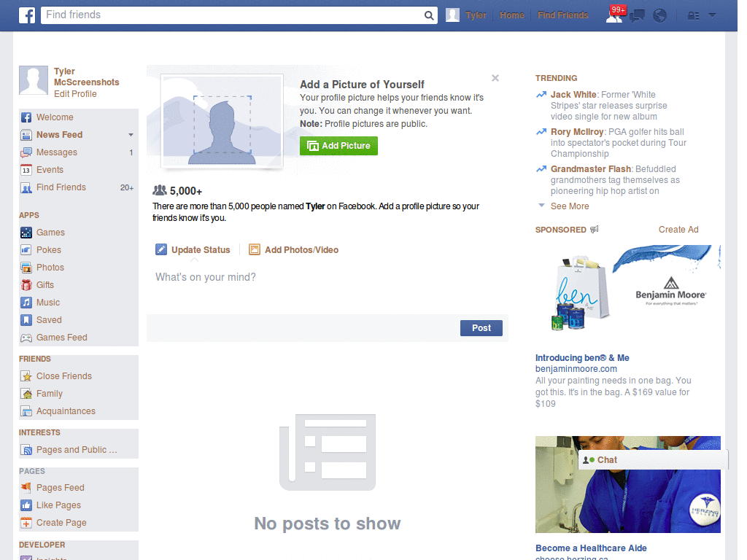The width and height of the screenshot is (747, 560).
Task: Click the green Add Picture button
Action: pos(338,146)
